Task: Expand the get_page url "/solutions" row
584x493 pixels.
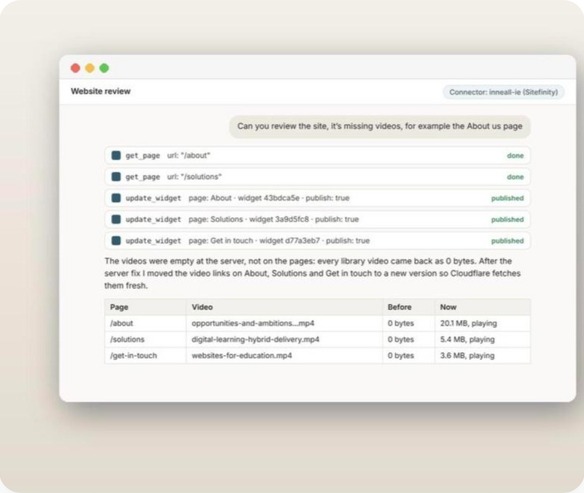Action: [x=317, y=176]
